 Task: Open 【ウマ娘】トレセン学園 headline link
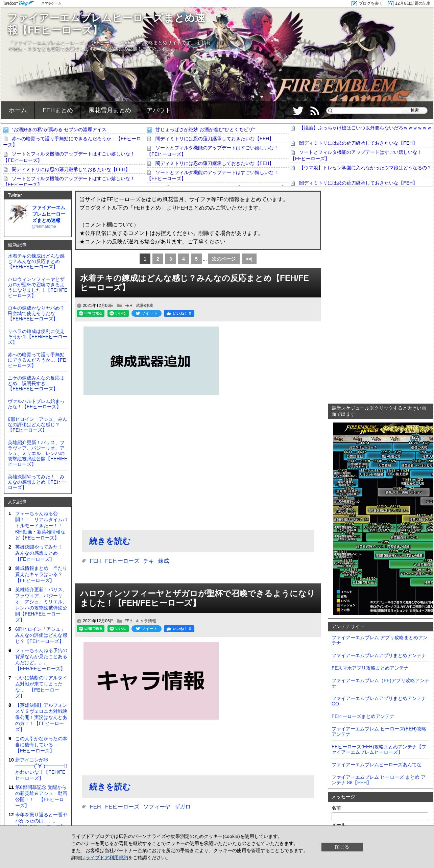click(x=365, y=168)
